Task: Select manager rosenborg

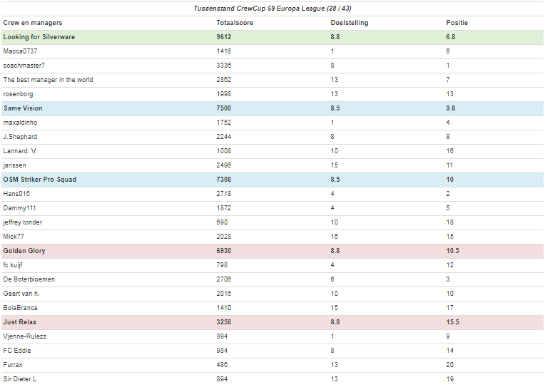Action: [x=18, y=94]
